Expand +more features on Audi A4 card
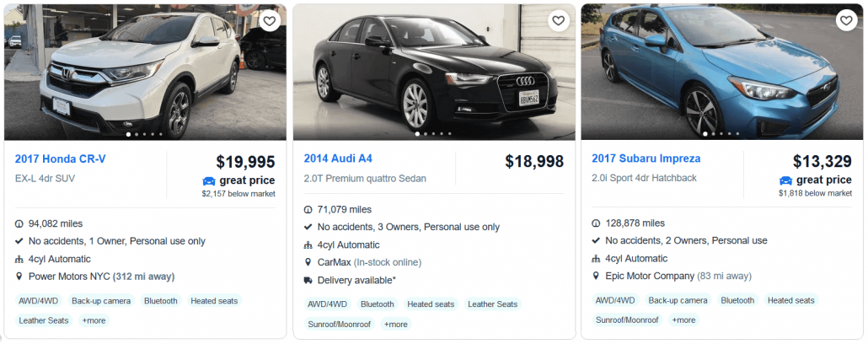Image resolution: width=868 pixels, height=344 pixels. point(395,324)
